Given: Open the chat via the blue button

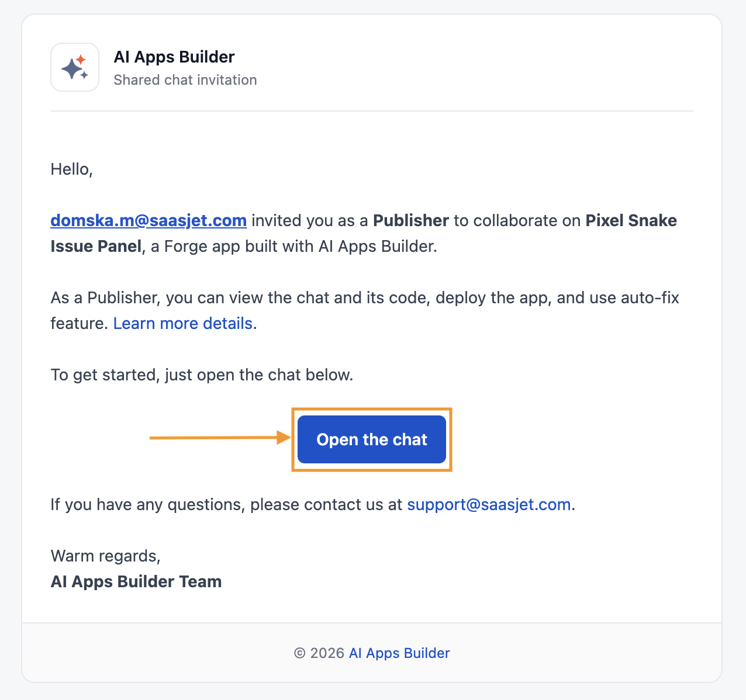Looking at the screenshot, I should click(372, 439).
